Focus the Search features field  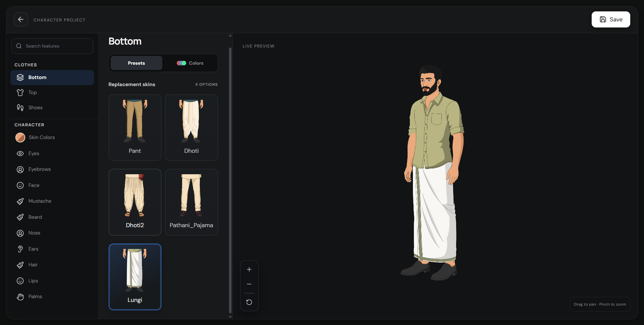click(x=52, y=46)
